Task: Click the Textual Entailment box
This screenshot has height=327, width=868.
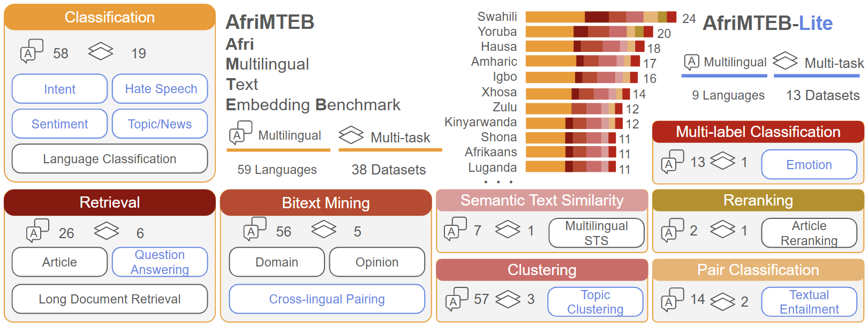Action: (809, 302)
